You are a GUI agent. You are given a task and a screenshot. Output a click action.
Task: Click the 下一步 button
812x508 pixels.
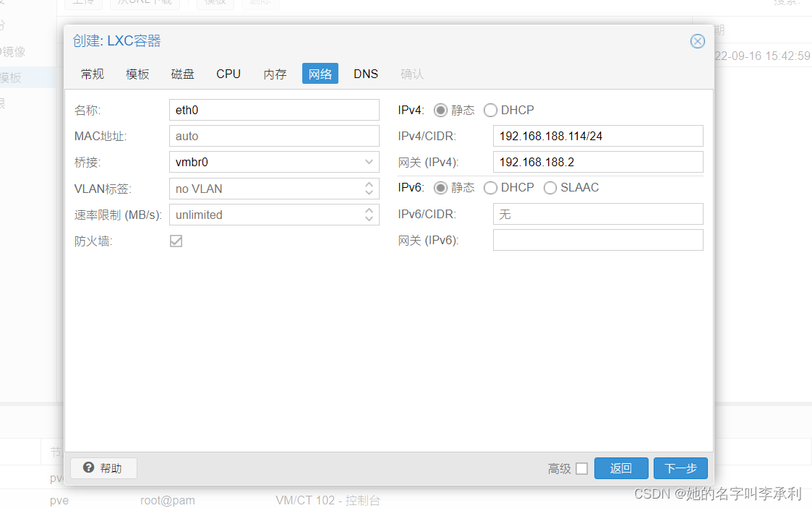680,468
